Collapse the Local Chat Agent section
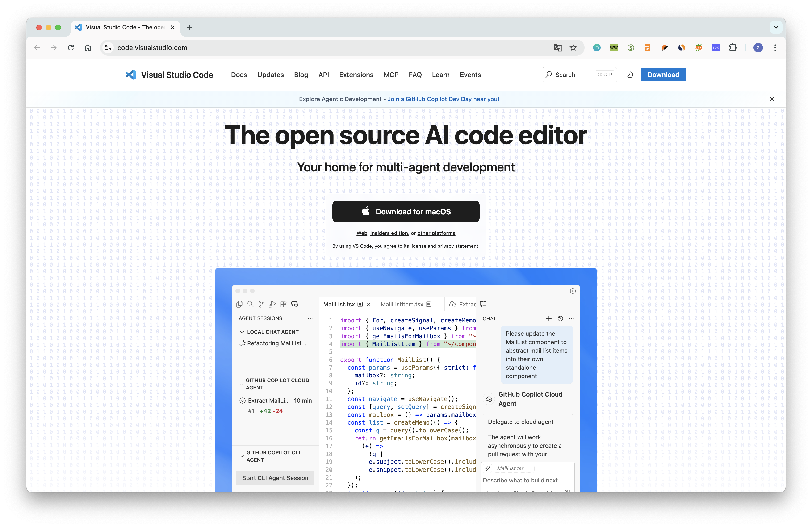 point(242,332)
